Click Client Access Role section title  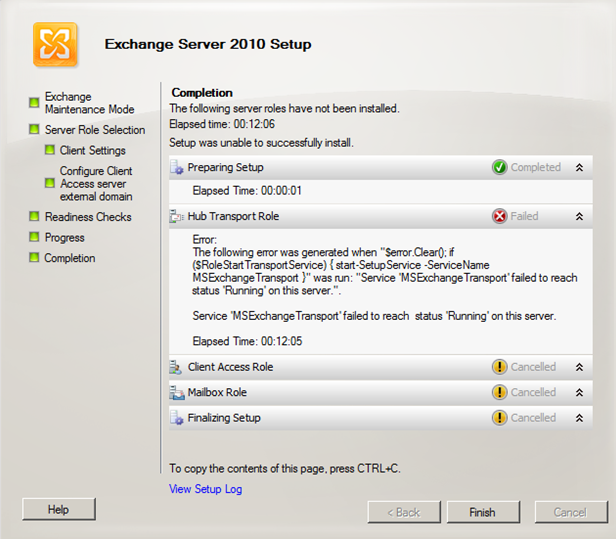[230, 367]
